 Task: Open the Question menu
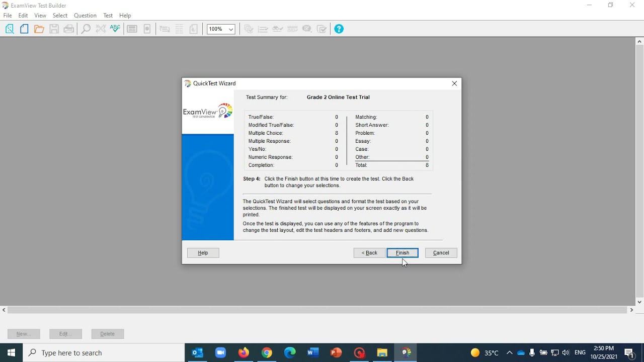(x=85, y=16)
